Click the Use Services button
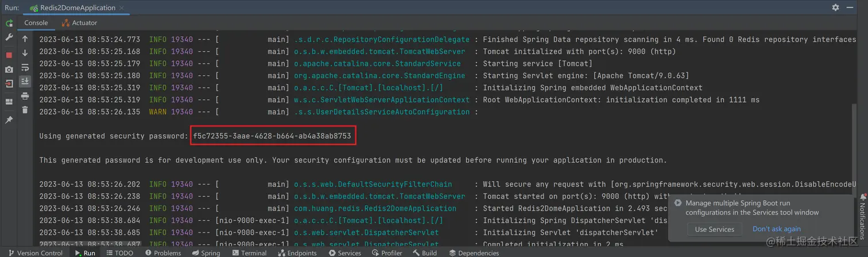Screen dimensions: 868x257 (714, 229)
